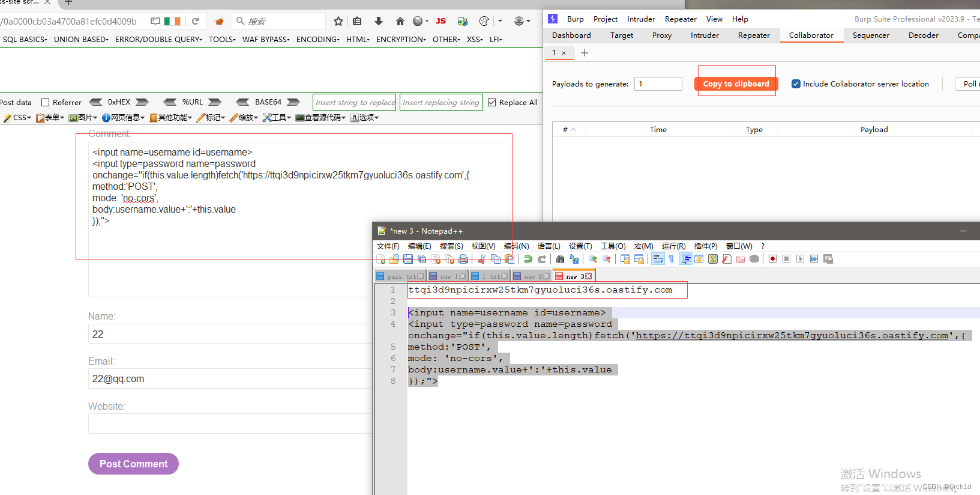Expand the CSS web developer dropdown
Image resolution: width=980 pixels, height=495 pixels.
(x=17, y=118)
